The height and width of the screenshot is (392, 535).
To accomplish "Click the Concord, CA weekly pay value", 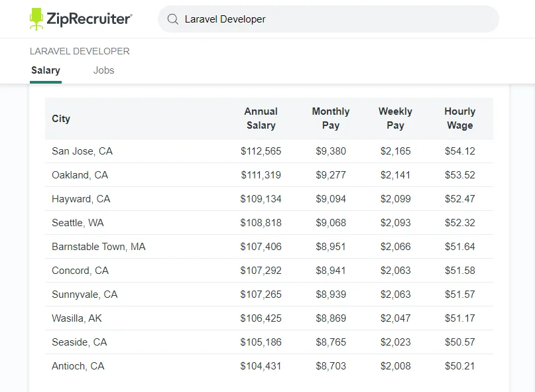I will click(396, 271).
